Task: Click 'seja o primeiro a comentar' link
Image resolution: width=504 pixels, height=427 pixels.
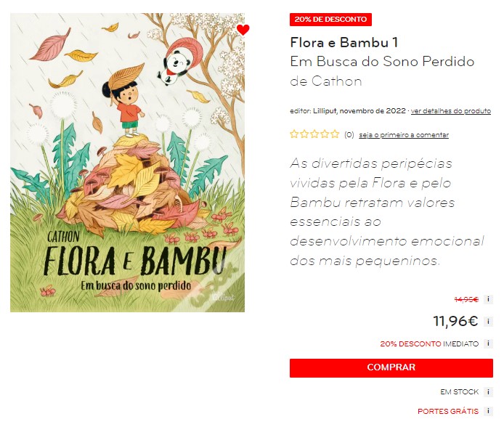Action: (x=404, y=135)
